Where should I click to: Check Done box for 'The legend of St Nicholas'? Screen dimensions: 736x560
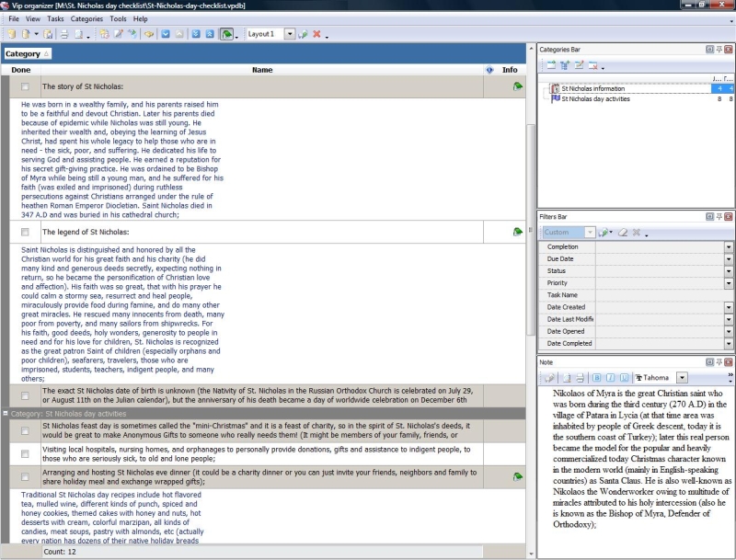click(25, 232)
